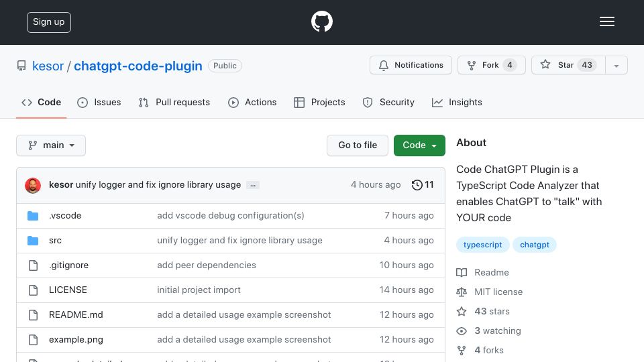Open the green Code dropdown button
The width and height of the screenshot is (644, 362).
point(419,145)
